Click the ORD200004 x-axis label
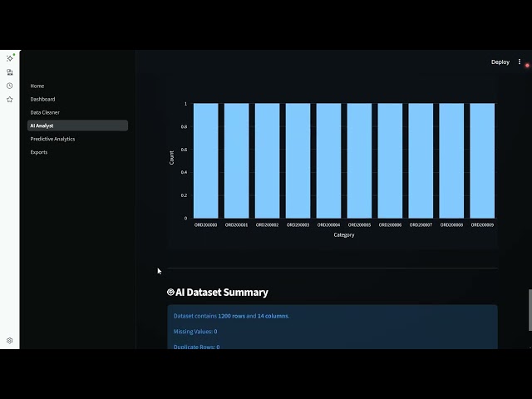The image size is (532, 399). pyautogui.click(x=328, y=224)
